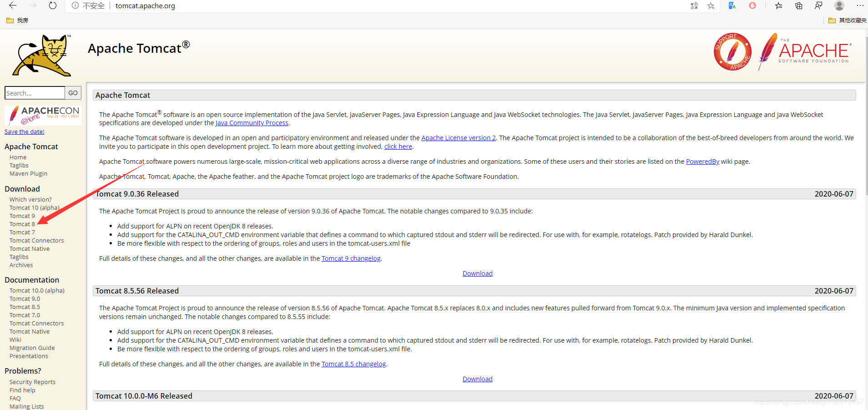
Task: Open Apache License version 2 link
Action: click(458, 138)
